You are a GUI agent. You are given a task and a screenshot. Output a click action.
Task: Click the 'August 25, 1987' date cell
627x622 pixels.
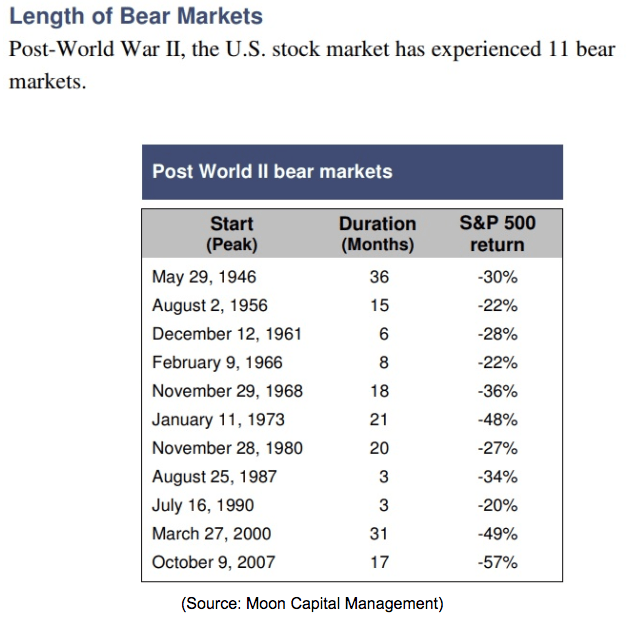click(x=214, y=477)
